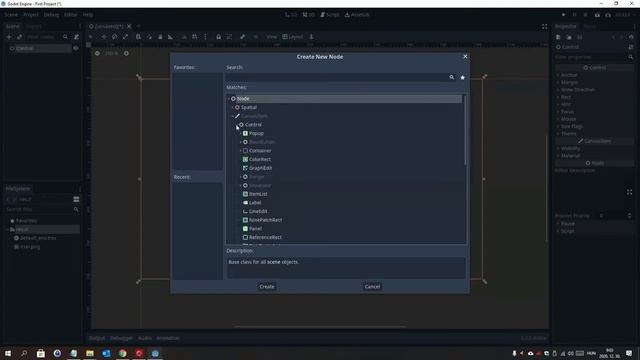Click the Create button
Viewport: 640px width, 360px height.
(267, 287)
